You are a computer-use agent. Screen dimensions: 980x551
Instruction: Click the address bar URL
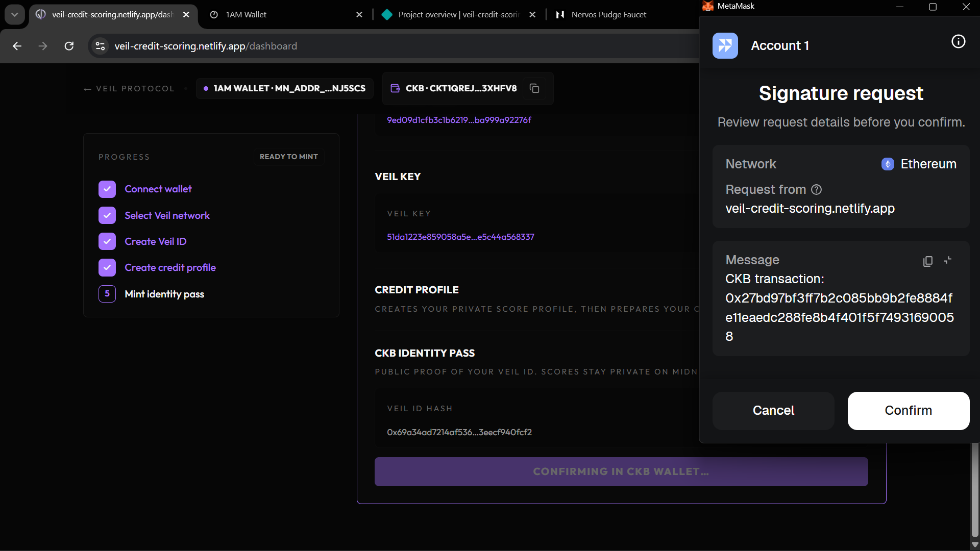(206, 46)
